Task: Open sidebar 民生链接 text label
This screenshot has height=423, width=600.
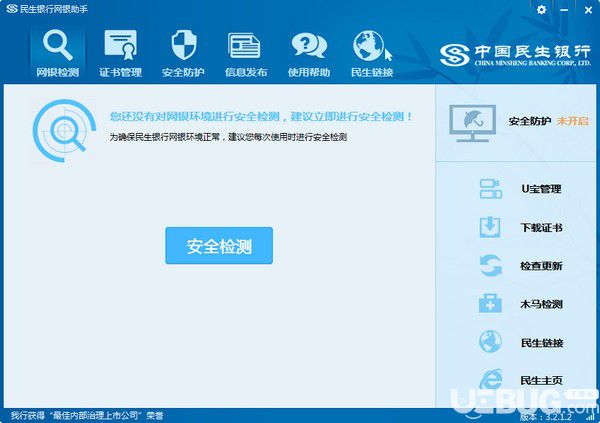Action: 542,343
